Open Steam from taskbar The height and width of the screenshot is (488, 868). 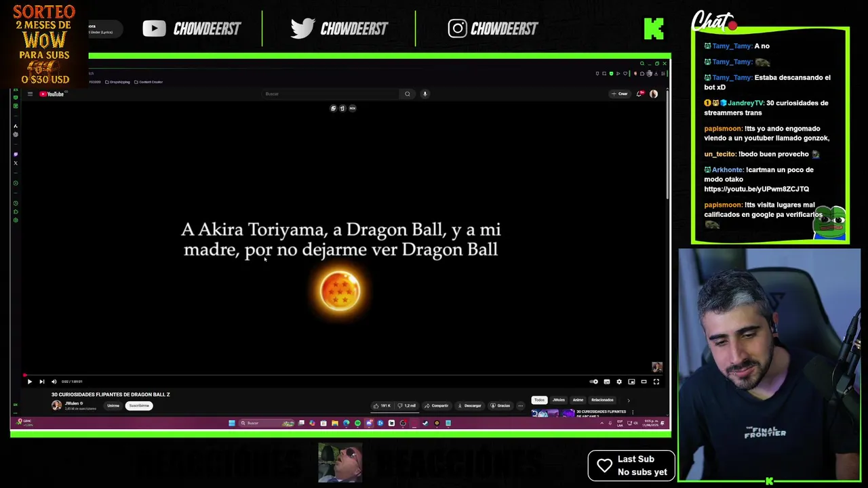coord(425,423)
